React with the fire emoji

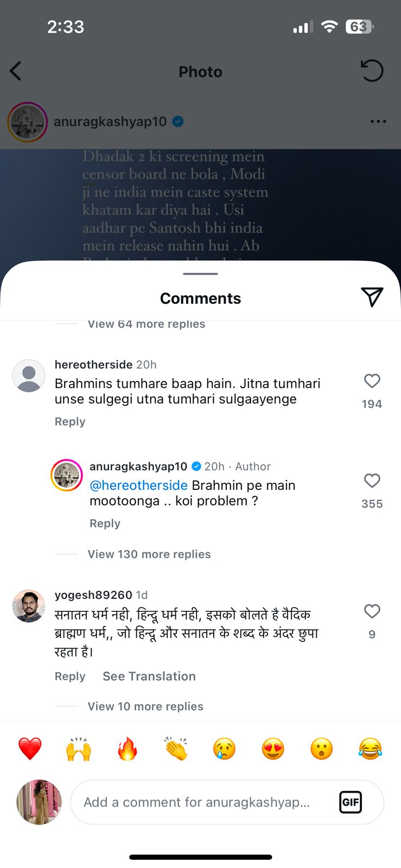(x=127, y=749)
